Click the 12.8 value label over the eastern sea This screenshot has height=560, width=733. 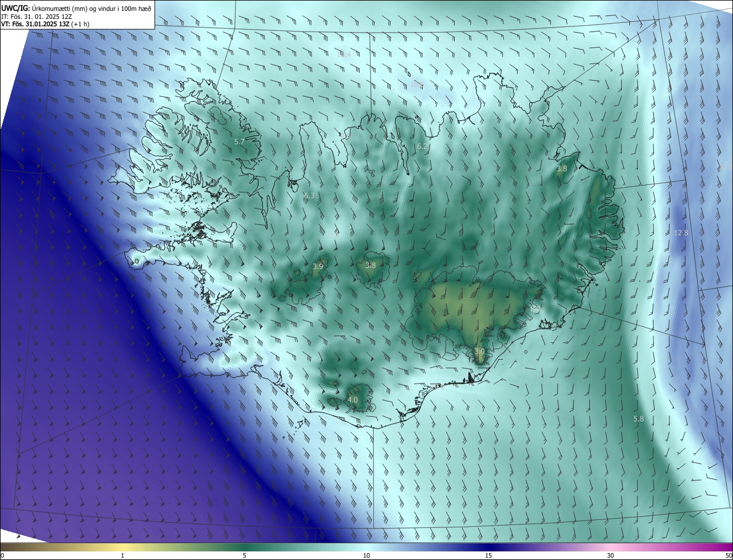click(681, 232)
